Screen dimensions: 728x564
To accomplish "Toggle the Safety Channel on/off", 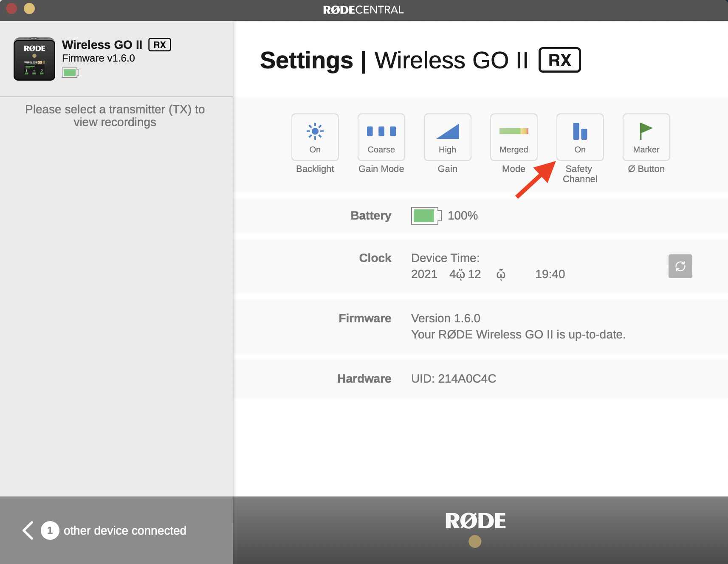I will tap(580, 137).
